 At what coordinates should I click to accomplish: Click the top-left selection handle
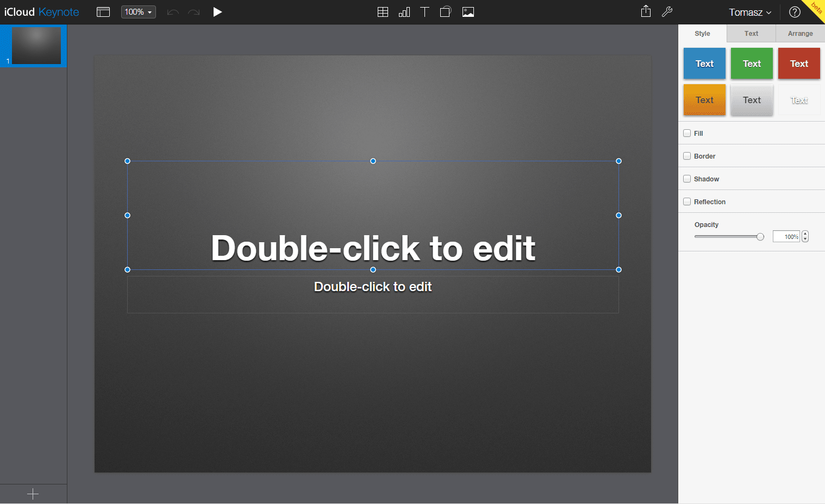[128, 161]
